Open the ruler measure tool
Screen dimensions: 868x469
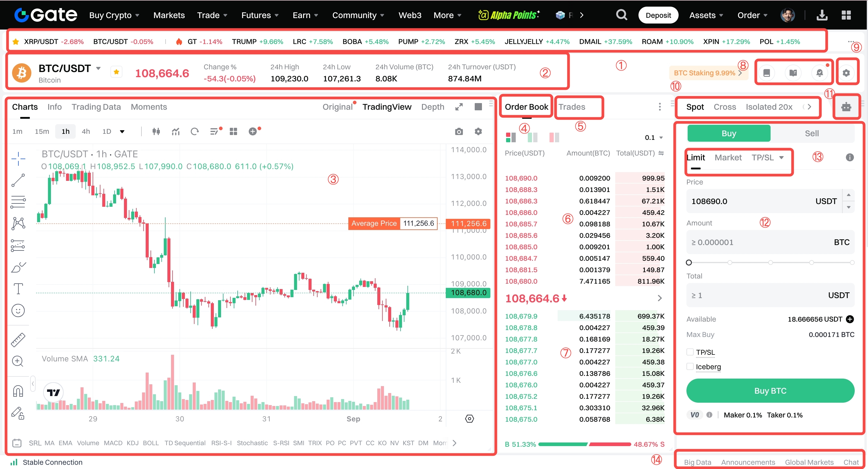[x=18, y=340]
